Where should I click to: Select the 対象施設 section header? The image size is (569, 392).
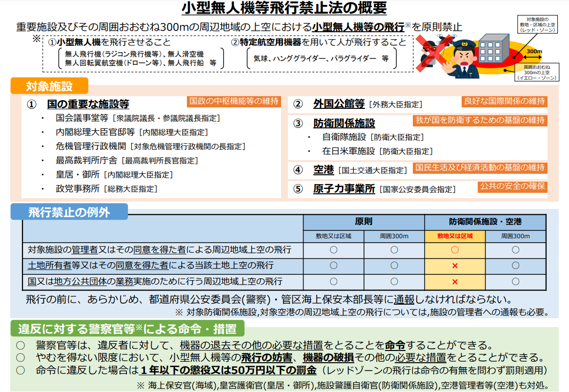pos(49,86)
